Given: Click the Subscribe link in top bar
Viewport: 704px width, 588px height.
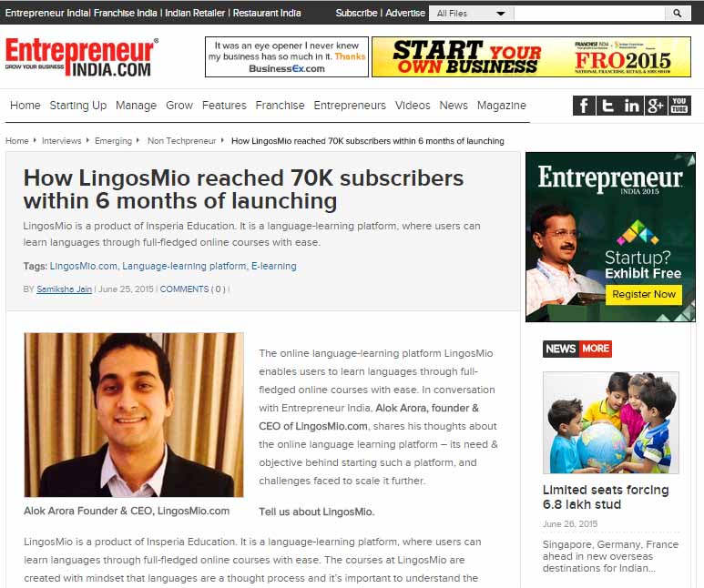Looking at the screenshot, I should click(356, 13).
